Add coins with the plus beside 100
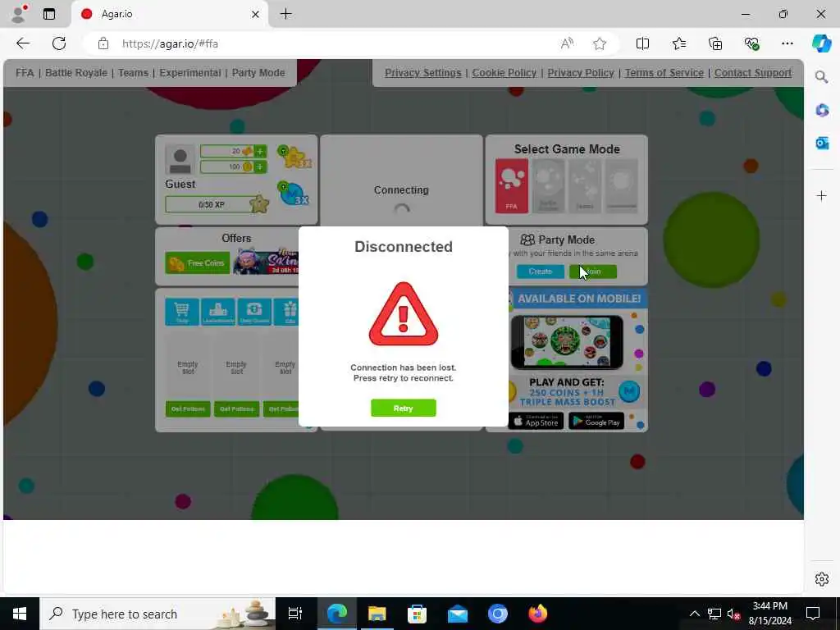 coord(260,167)
